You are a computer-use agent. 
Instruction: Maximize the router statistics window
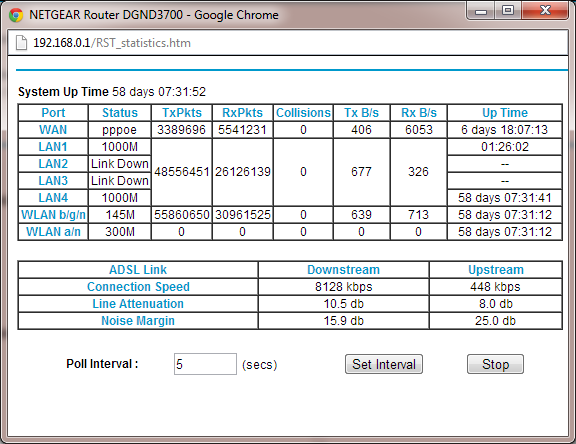click(508, 11)
